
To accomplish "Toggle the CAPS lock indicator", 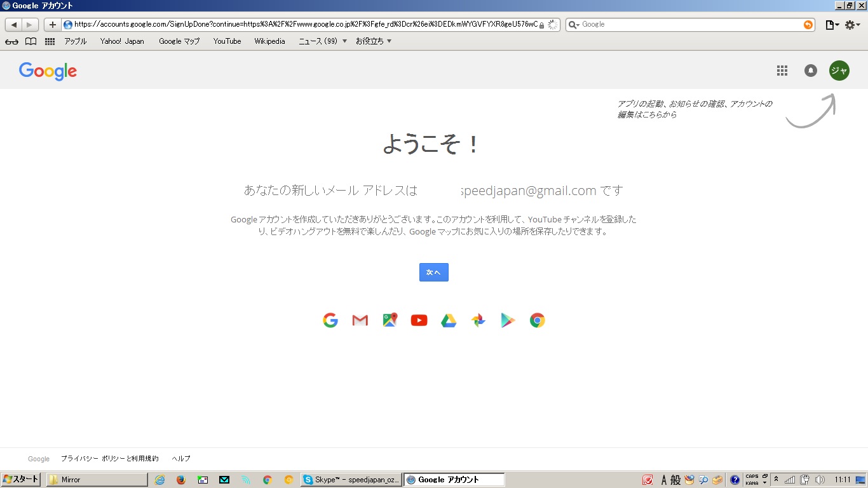I will point(752,477).
